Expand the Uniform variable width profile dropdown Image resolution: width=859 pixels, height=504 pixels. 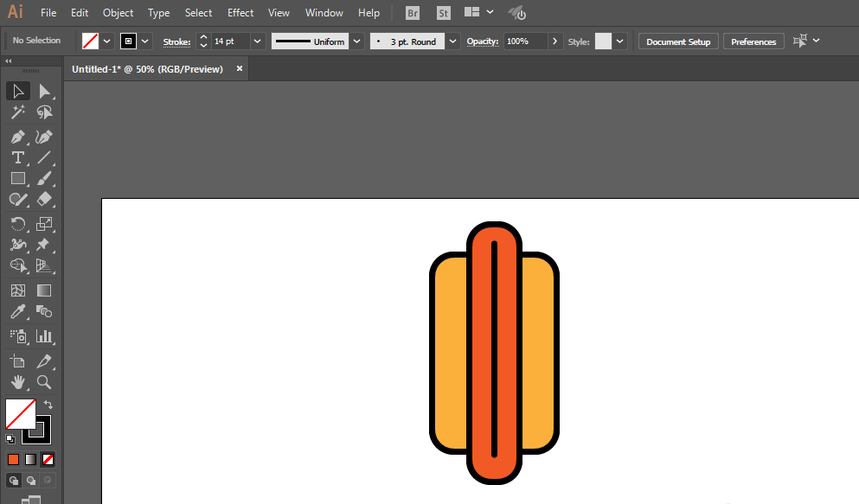pos(356,41)
